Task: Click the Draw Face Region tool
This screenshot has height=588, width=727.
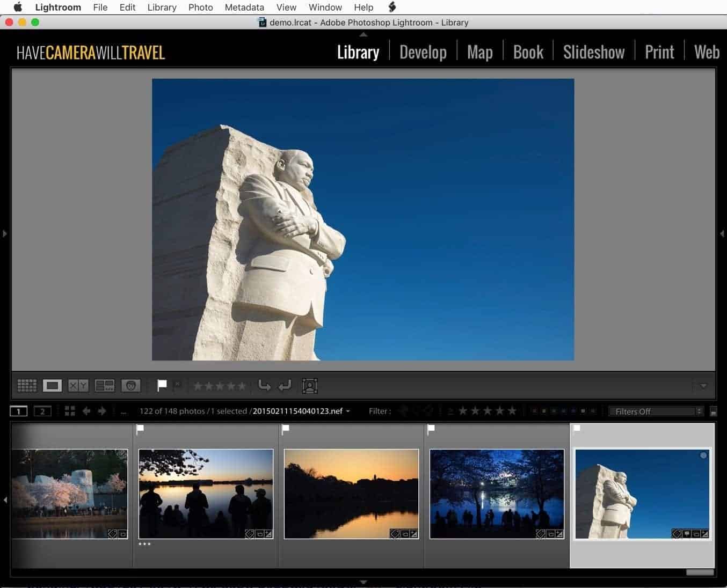Action: tap(310, 385)
